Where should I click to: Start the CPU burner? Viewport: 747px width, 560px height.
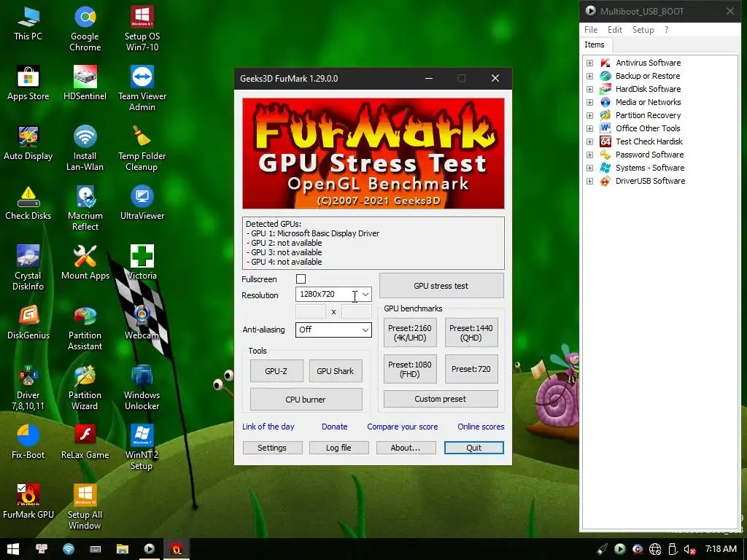(306, 400)
